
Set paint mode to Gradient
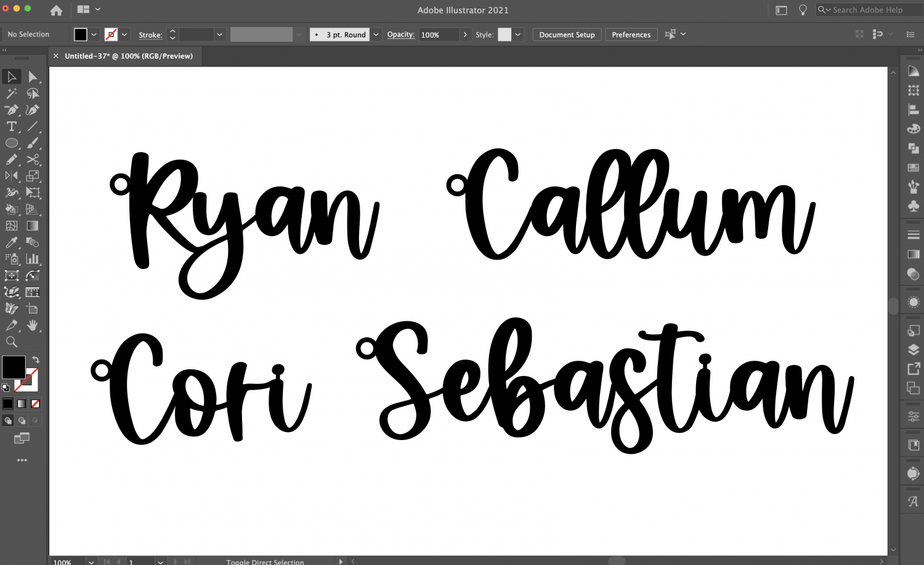pos(22,404)
